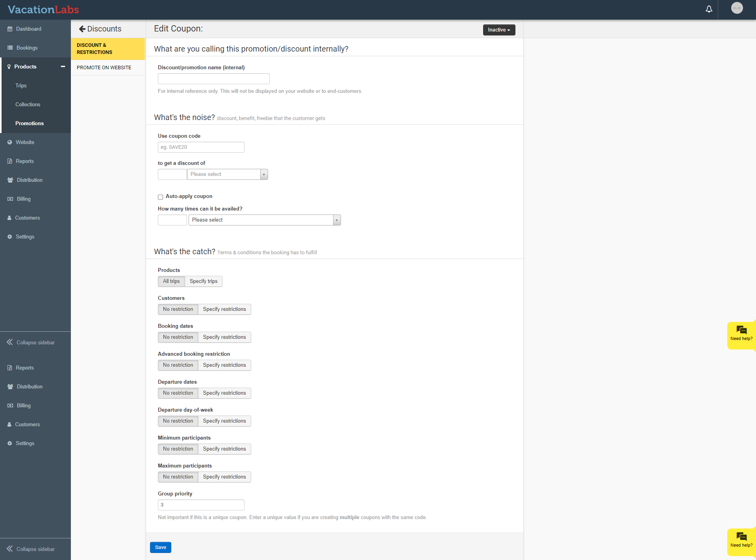Screen dimensions: 756x560
Task: Open the Inactive status dropdown
Action: pyautogui.click(x=498, y=30)
